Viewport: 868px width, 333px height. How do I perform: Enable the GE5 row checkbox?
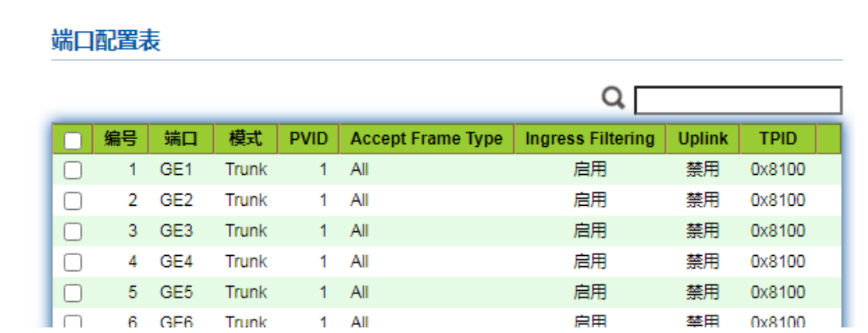(72, 293)
